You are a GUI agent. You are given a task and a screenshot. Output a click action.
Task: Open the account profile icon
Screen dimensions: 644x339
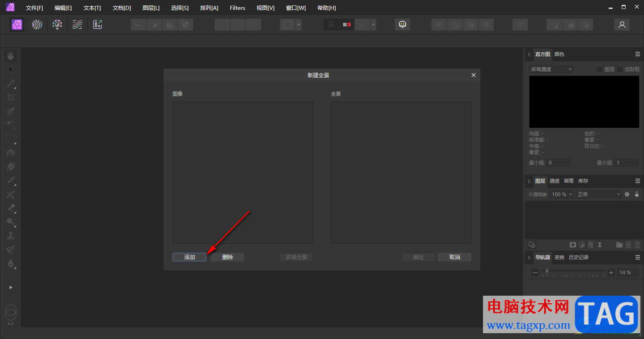coord(622,25)
